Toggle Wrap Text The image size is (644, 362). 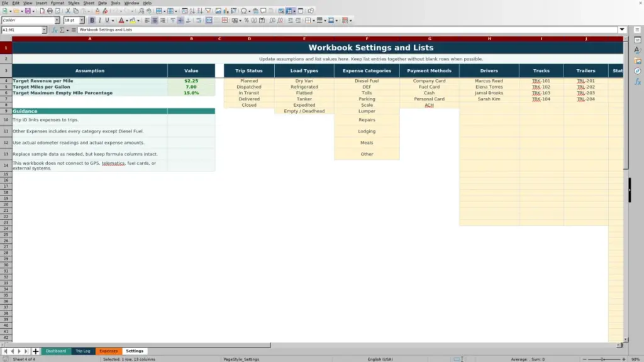point(199,20)
